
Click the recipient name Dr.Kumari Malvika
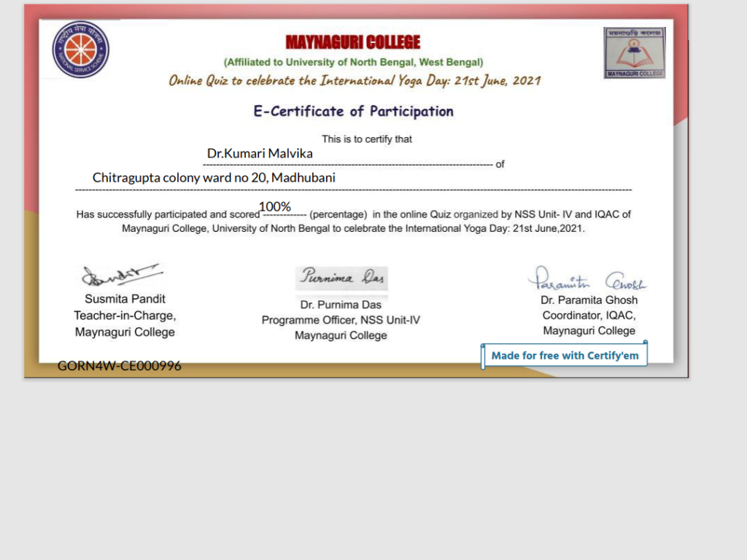[x=260, y=154]
